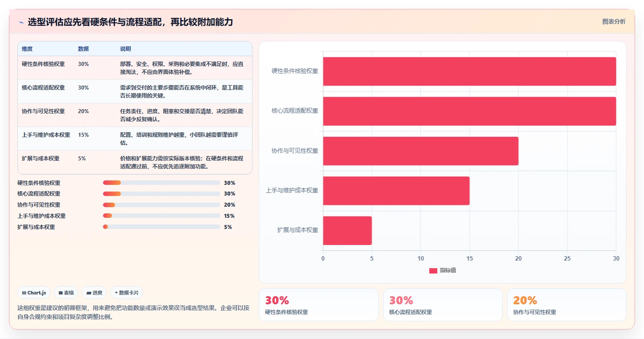The height and width of the screenshot is (339, 644).
Task: Click table cell 扩展与成本权重 in 维度 column
Action: point(41,158)
